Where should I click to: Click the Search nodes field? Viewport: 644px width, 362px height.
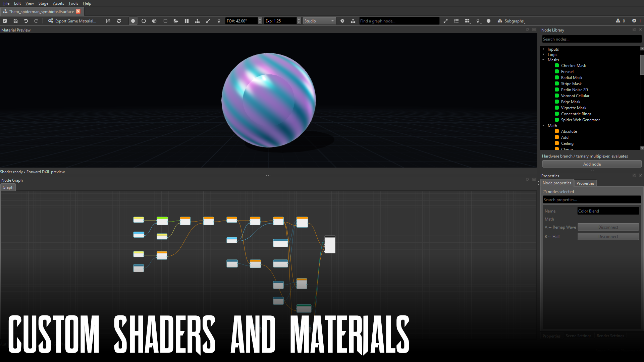coord(592,39)
